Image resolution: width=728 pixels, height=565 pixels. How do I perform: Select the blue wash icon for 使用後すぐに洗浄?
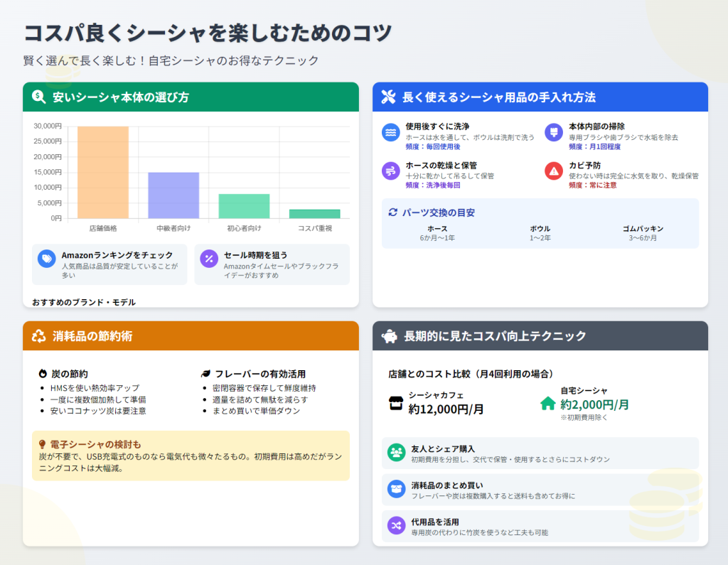click(390, 133)
